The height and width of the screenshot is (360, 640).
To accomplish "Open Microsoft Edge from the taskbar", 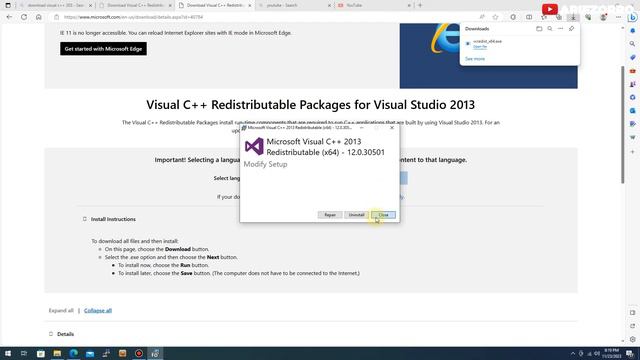I will (73, 353).
